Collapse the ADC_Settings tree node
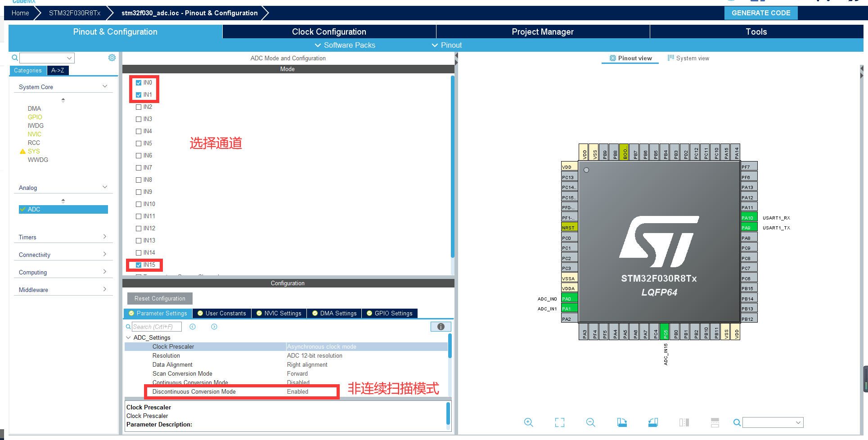This screenshot has width=868, height=440. pyautogui.click(x=128, y=337)
